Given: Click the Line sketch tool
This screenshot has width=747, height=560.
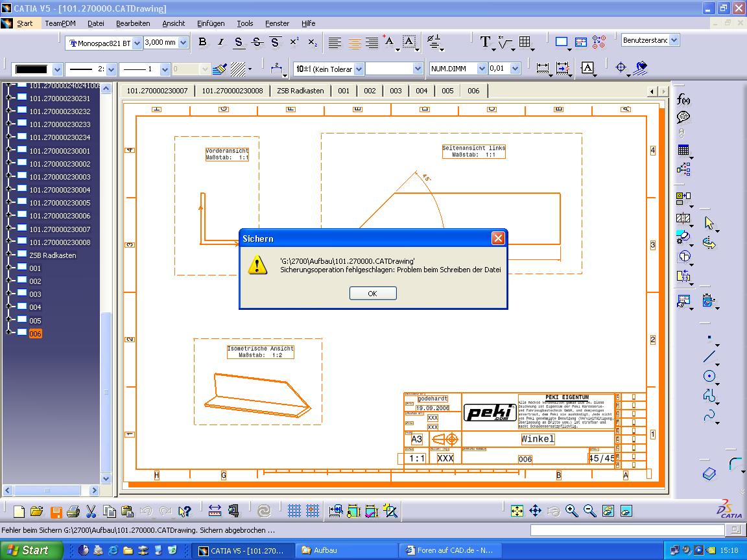Looking at the screenshot, I should click(709, 356).
